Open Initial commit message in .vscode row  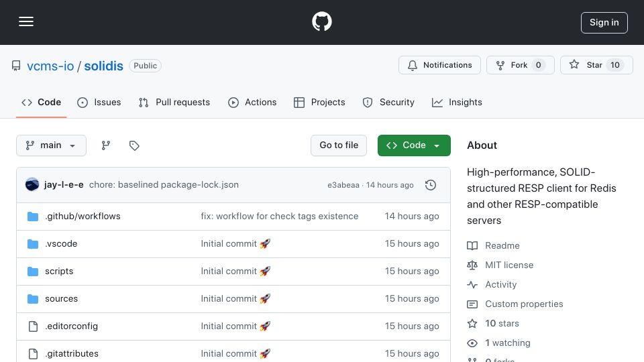tap(235, 244)
